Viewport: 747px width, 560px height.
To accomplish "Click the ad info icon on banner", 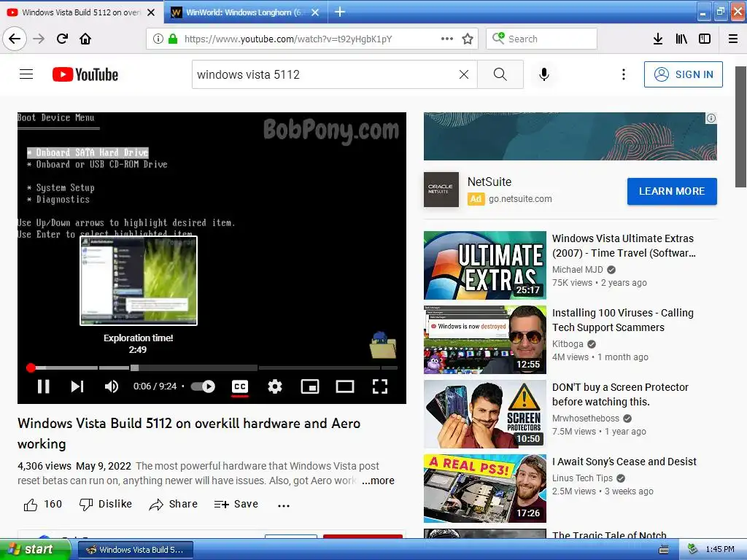I will click(x=711, y=118).
